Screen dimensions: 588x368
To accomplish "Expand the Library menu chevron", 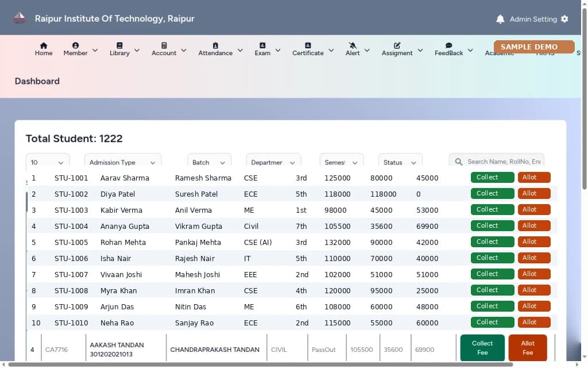I will 137,50.
